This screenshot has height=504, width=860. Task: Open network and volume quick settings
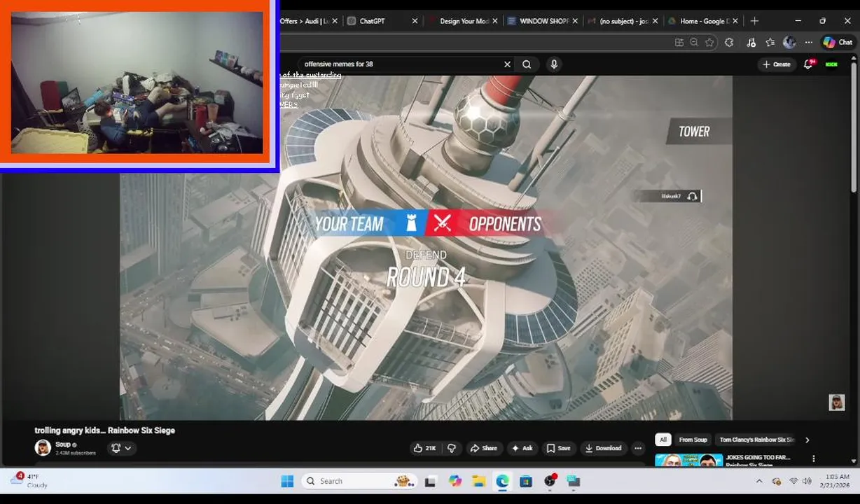tap(800, 481)
